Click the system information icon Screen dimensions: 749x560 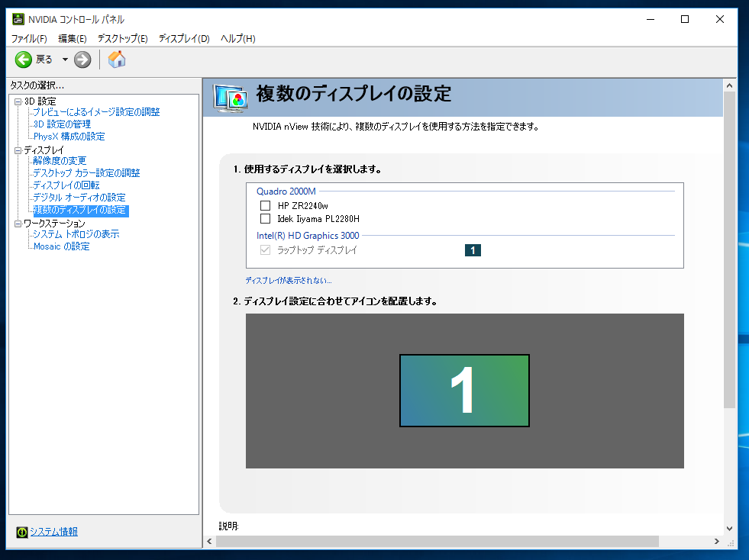pos(22,532)
